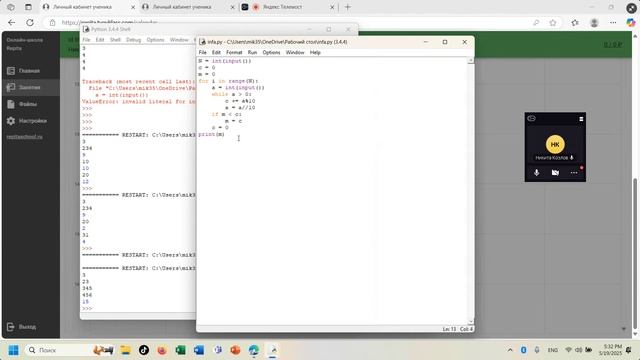Click the editor scrollbar up arrow
Screen dimensions: 640x360
coord(471,60)
